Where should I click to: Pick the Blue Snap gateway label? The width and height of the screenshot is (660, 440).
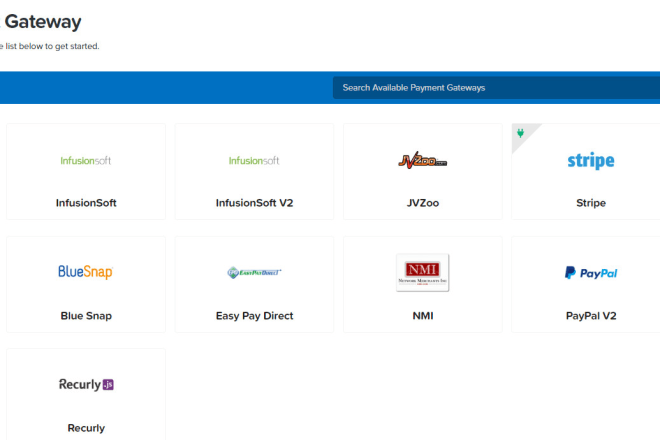(x=86, y=316)
